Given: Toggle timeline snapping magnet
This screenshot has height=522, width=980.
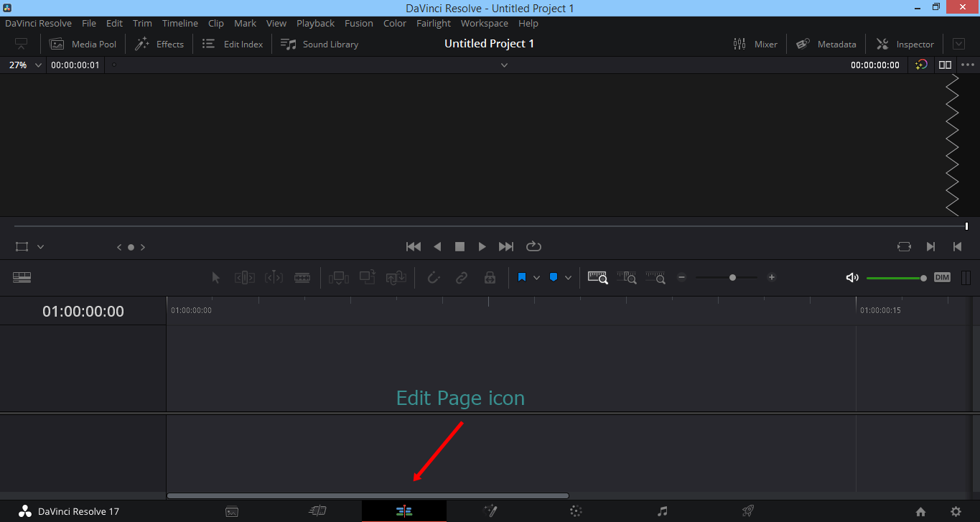Looking at the screenshot, I should [x=433, y=277].
